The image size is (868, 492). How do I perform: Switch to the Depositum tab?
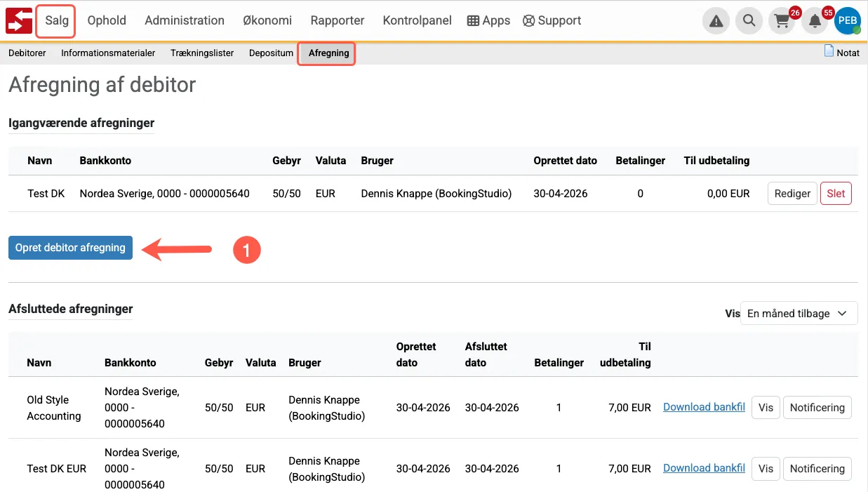coord(271,53)
